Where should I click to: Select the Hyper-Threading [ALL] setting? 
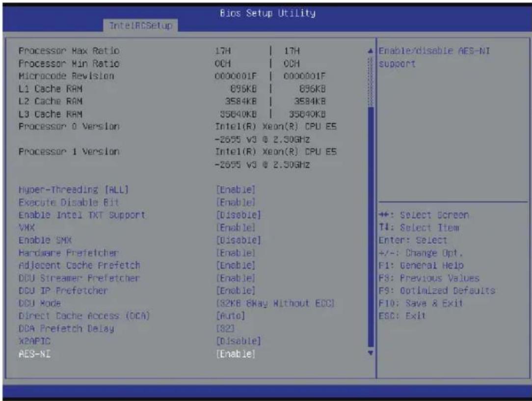[74, 189]
